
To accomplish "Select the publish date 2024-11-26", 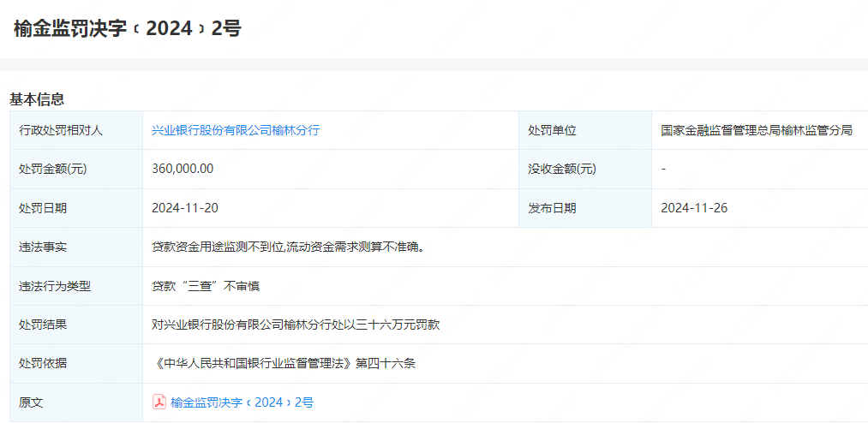I will pyautogui.click(x=694, y=208).
